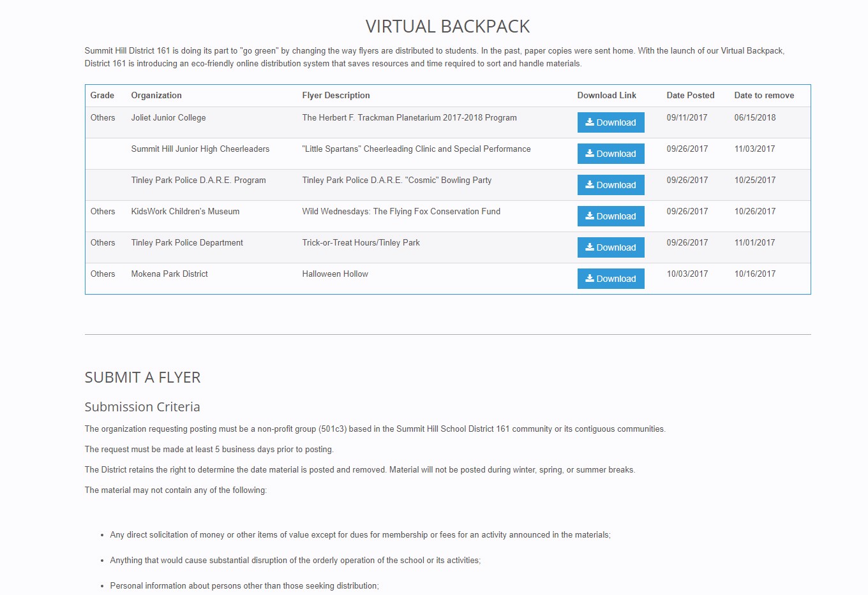Click the Grade column header
Screen dimensions: 868x595
click(x=102, y=96)
